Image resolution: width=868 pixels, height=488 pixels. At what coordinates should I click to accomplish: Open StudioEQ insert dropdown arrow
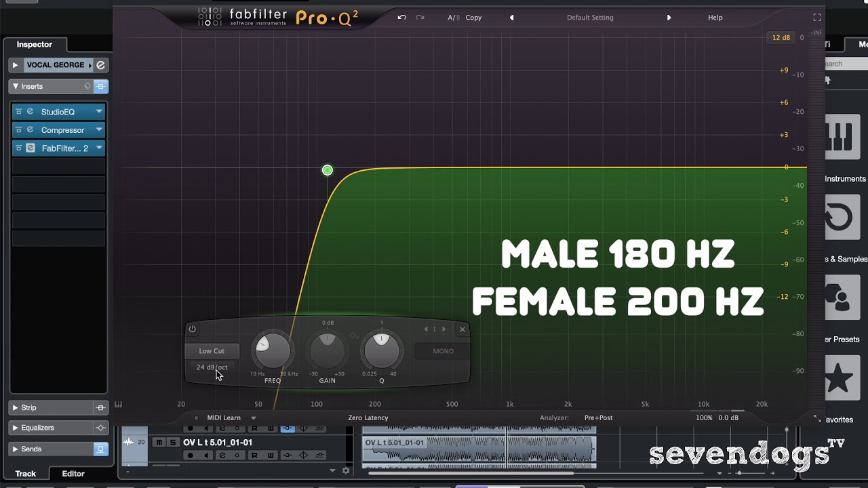(x=99, y=112)
